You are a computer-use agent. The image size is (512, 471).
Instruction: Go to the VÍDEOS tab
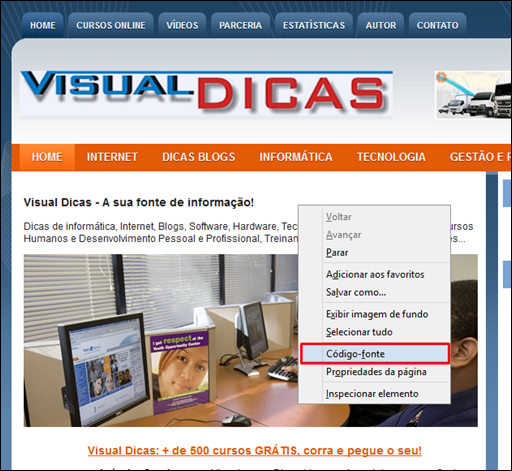click(x=182, y=25)
